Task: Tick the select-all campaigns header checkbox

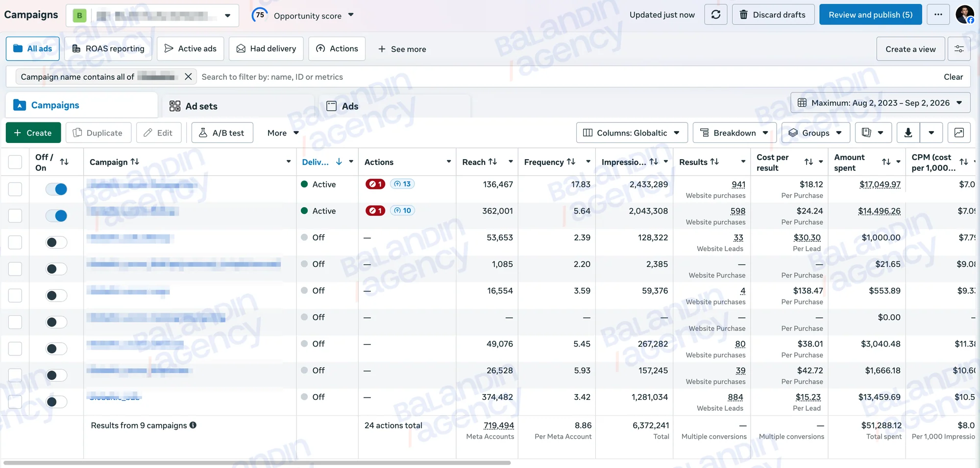Action: click(15, 162)
